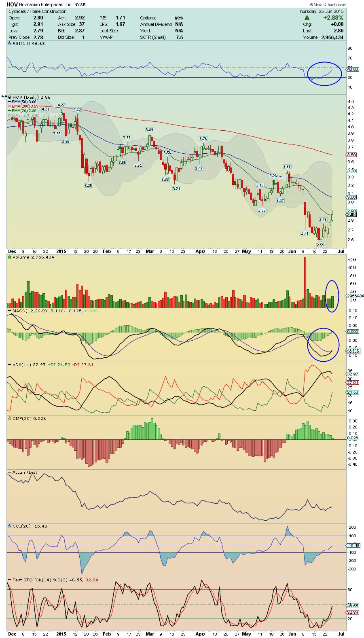Image resolution: width=364 pixels, height=638 pixels.
Task: Click the Open value '2.80'
Action: click(x=38, y=18)
